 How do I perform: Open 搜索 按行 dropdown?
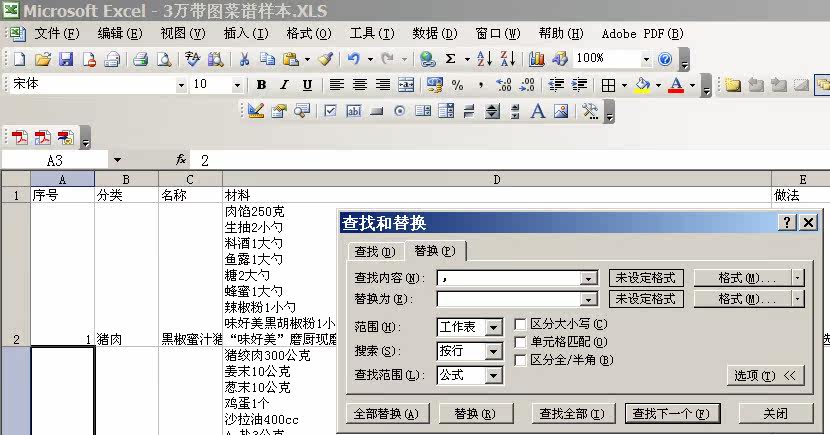[493, 351]
